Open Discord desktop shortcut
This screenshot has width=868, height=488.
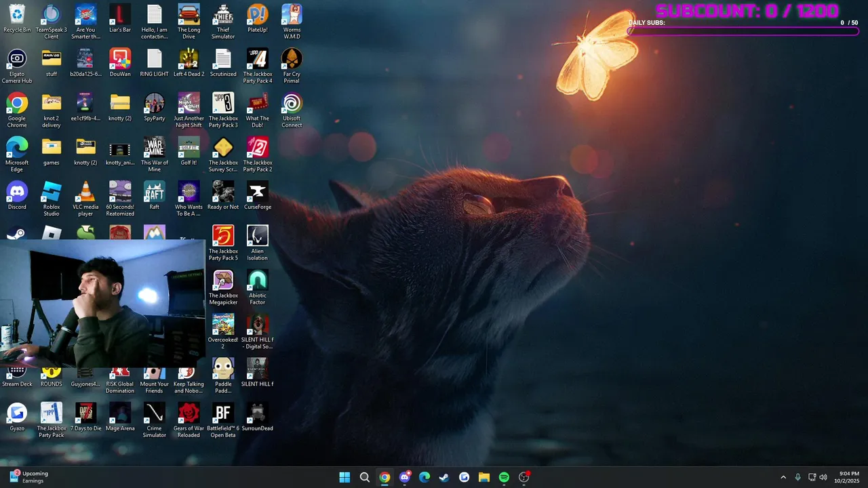17,196
